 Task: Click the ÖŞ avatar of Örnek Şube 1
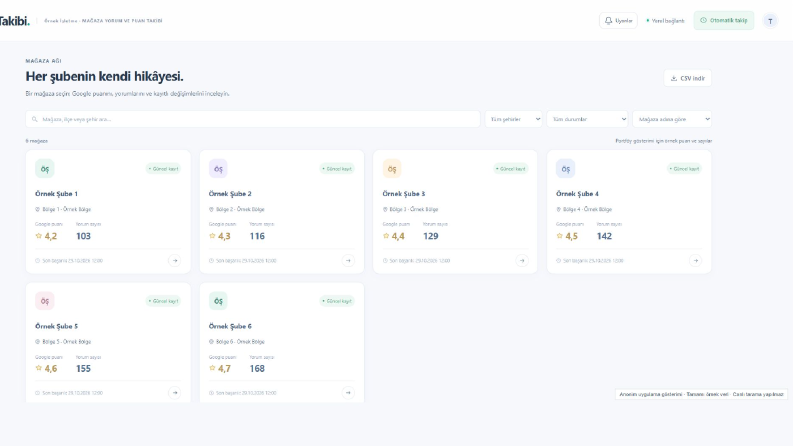(x=45, y=169)
